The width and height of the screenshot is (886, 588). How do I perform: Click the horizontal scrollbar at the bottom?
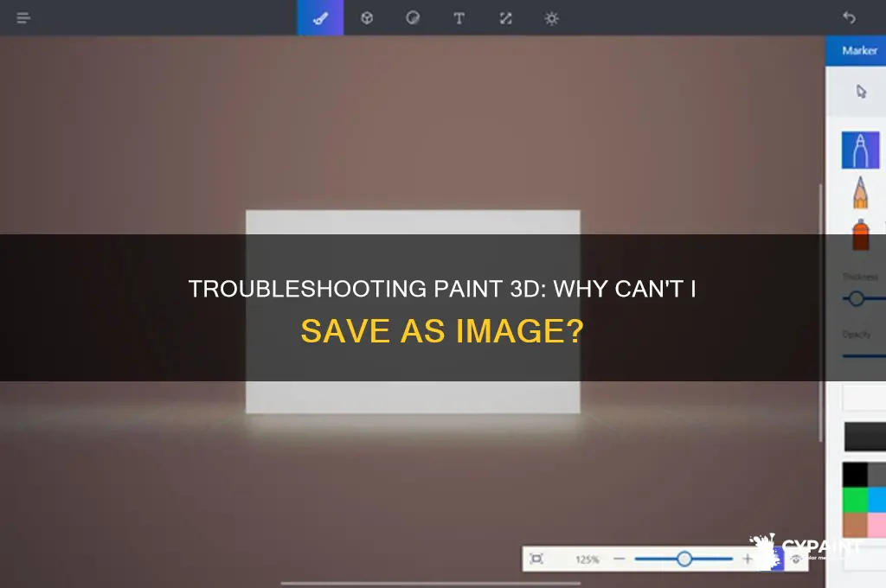tap(431, 583)
